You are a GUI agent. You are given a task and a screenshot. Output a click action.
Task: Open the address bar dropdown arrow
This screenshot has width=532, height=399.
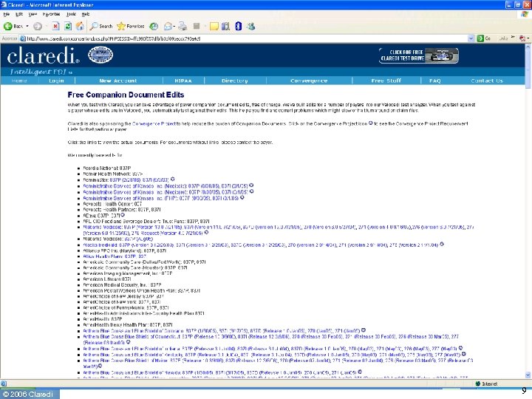471,38
